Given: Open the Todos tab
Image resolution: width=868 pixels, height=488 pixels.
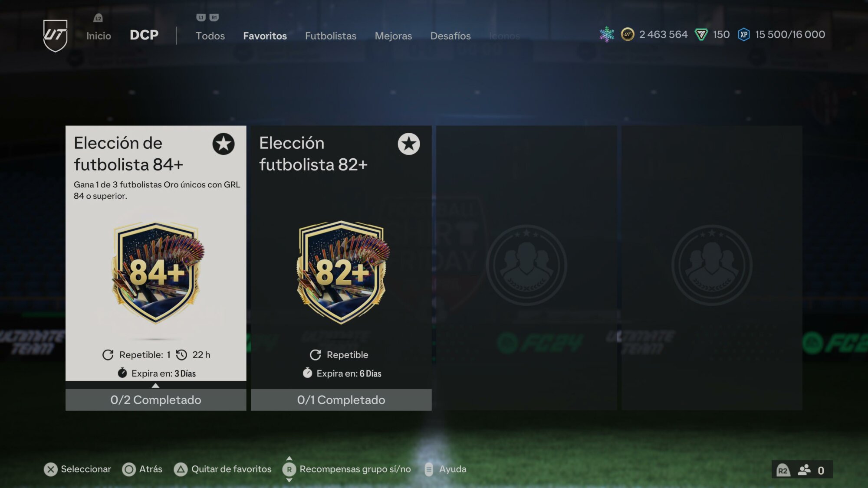Looking at the screenshot, I should [x=210, y=36].
